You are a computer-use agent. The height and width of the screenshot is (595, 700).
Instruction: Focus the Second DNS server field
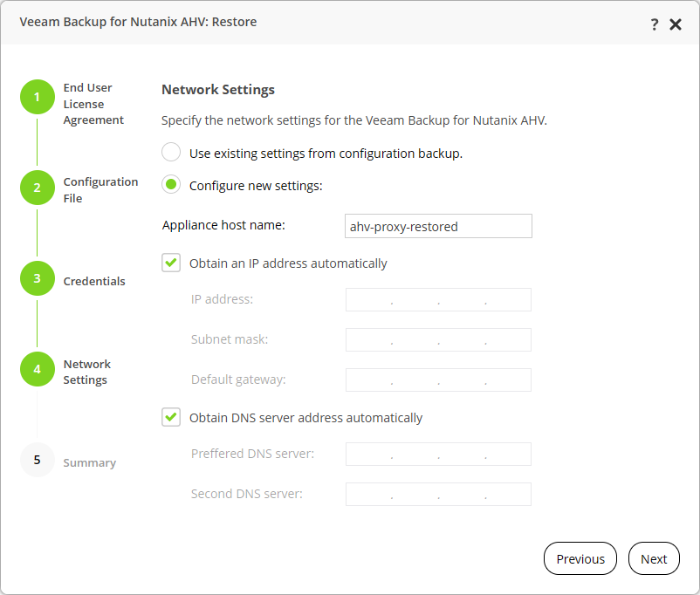point(438,494)
